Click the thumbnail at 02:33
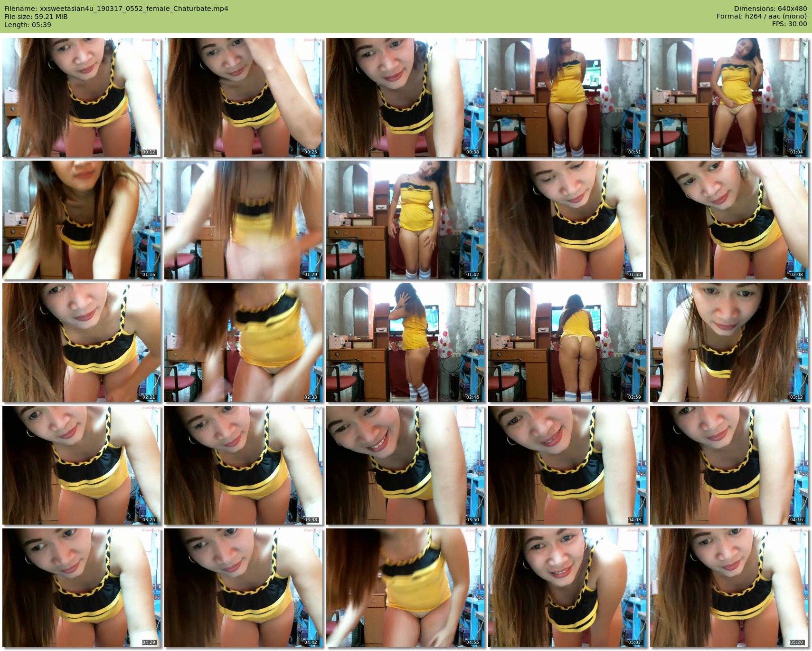The image size is (812, 651). (244, 343)
